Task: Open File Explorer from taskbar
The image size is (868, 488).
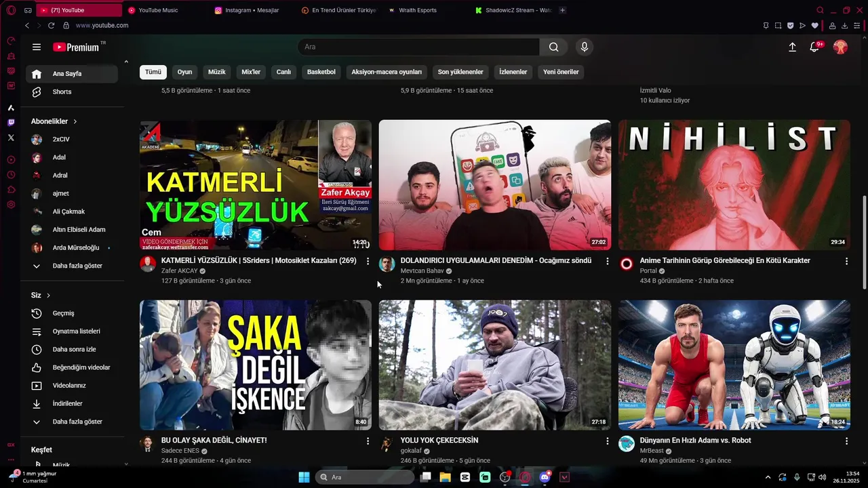Action: (445, 477)
